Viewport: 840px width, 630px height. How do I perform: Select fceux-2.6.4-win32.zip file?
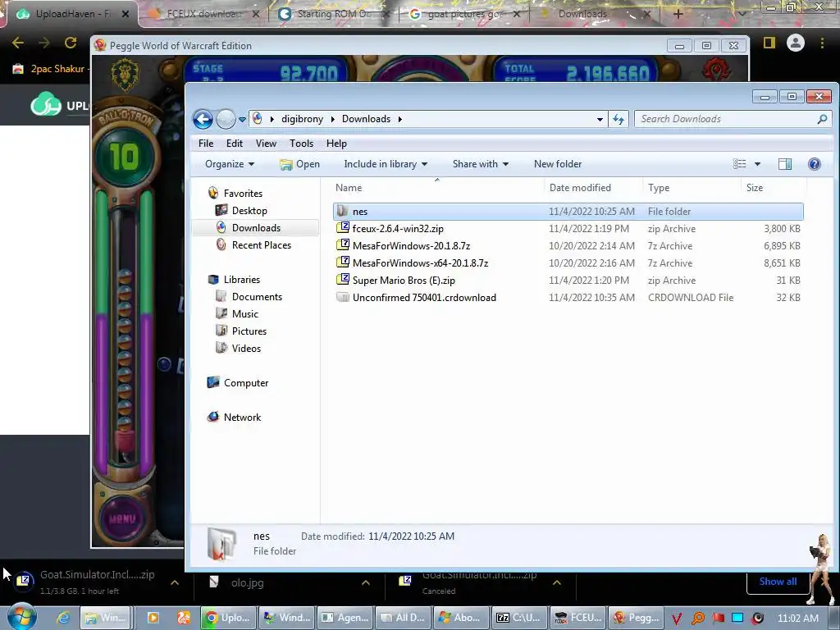(568, 229)
